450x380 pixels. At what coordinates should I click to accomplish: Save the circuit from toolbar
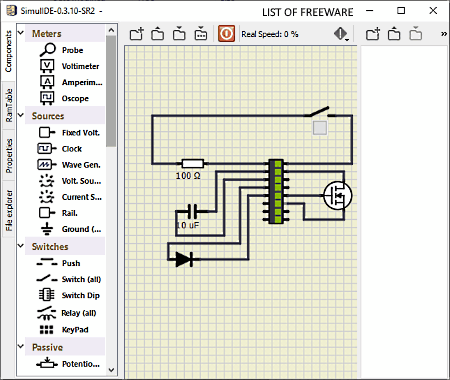[179, 34]
